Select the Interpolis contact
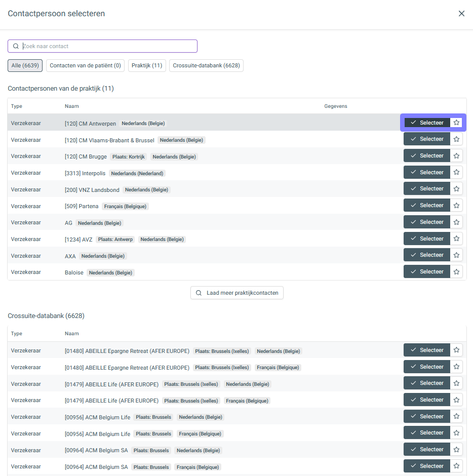Image resolution: width=473 pixels, height=476 pixels. (x=427, y=172)
